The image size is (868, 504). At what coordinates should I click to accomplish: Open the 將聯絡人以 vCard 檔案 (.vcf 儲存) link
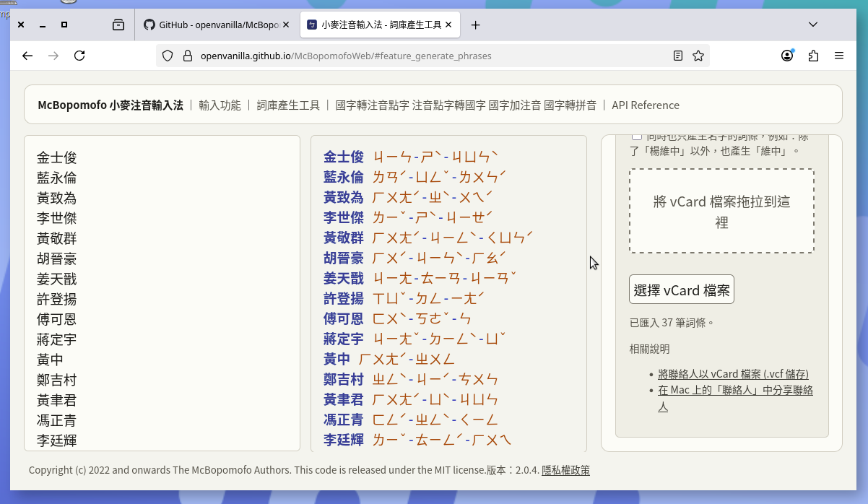pos(733,373)
